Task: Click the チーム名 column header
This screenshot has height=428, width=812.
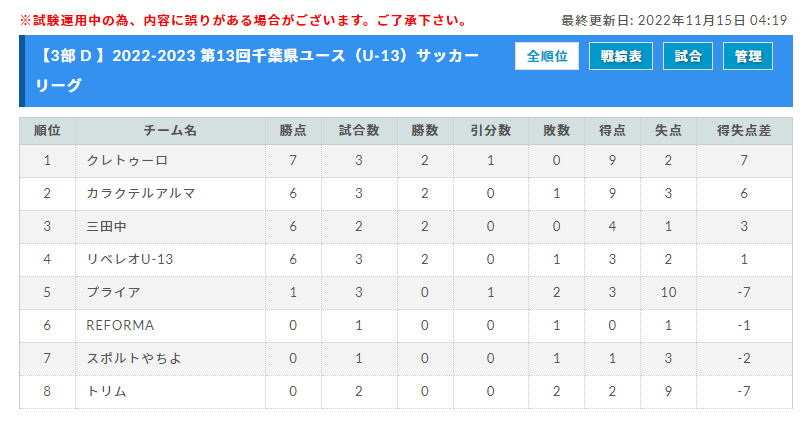Action: [170, 131]
